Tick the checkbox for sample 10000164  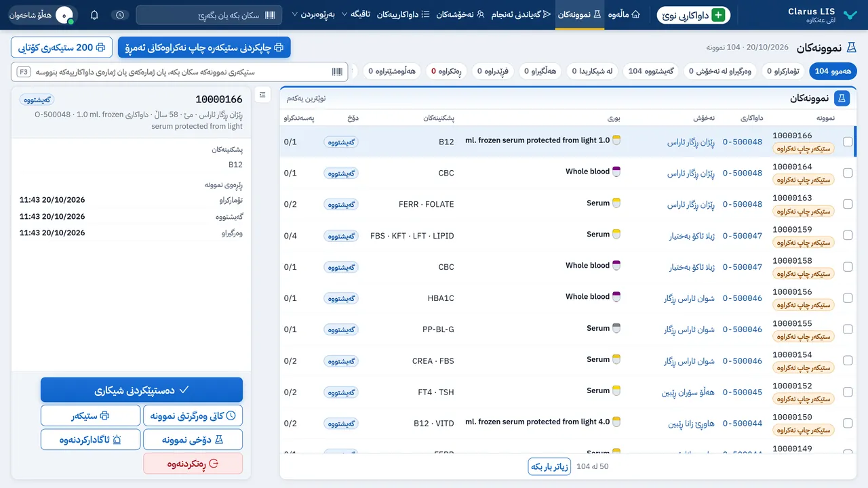pos(848,173)
